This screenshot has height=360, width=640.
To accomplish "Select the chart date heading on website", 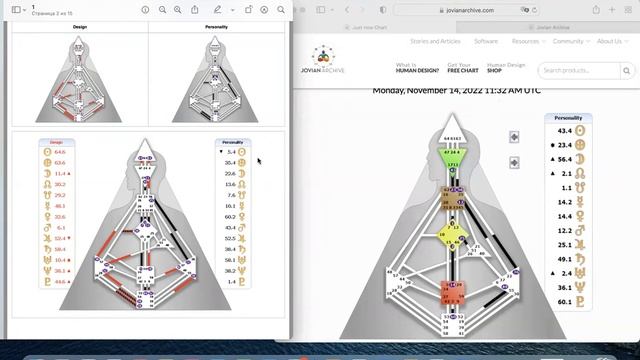I will tap(456, 91).
